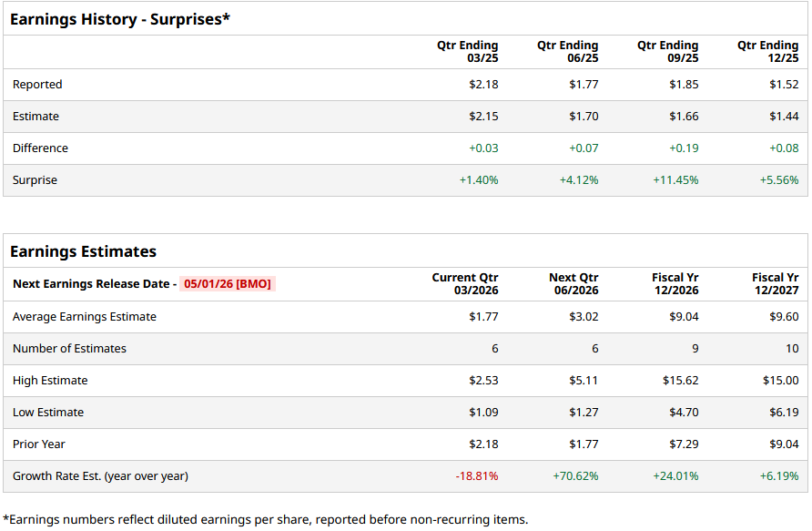The image size is (812, 531).
Task: Click the Surprise row label
Action: point(35,180)
